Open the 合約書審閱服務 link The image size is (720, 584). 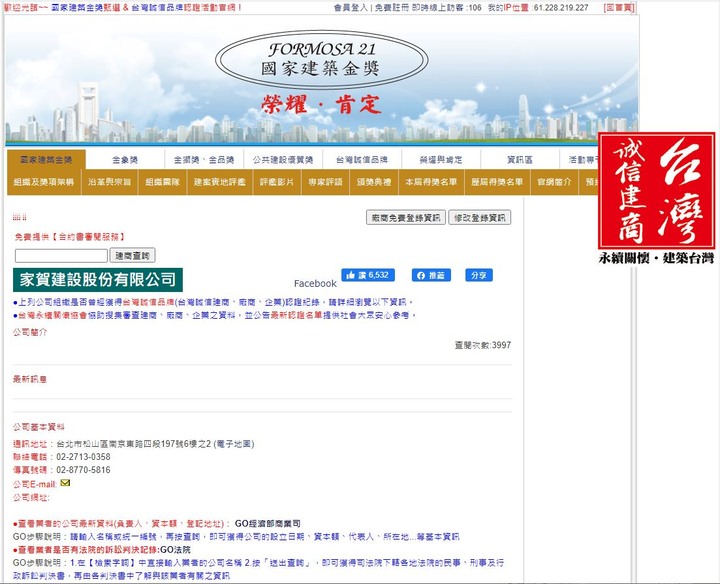87,237
